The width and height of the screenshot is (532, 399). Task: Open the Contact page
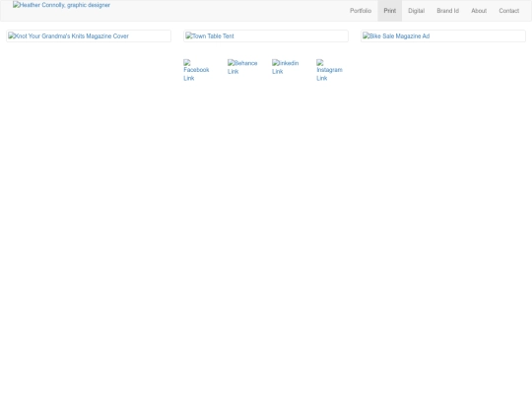pos(509,11)
